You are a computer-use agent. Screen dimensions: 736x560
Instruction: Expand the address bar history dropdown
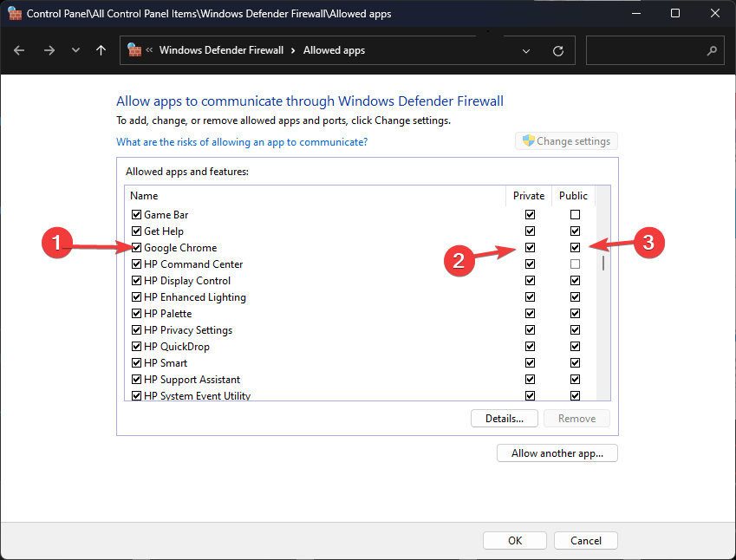tap(526, 50)
